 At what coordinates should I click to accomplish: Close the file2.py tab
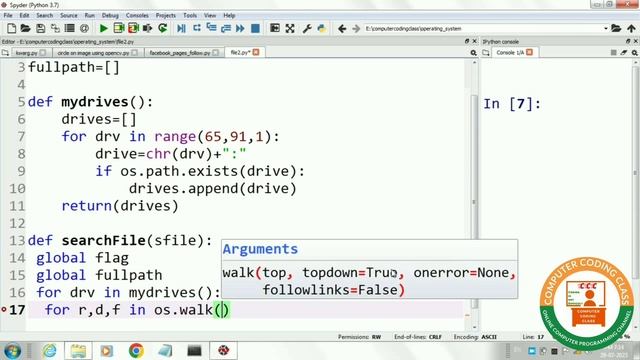tap(256, 52)
